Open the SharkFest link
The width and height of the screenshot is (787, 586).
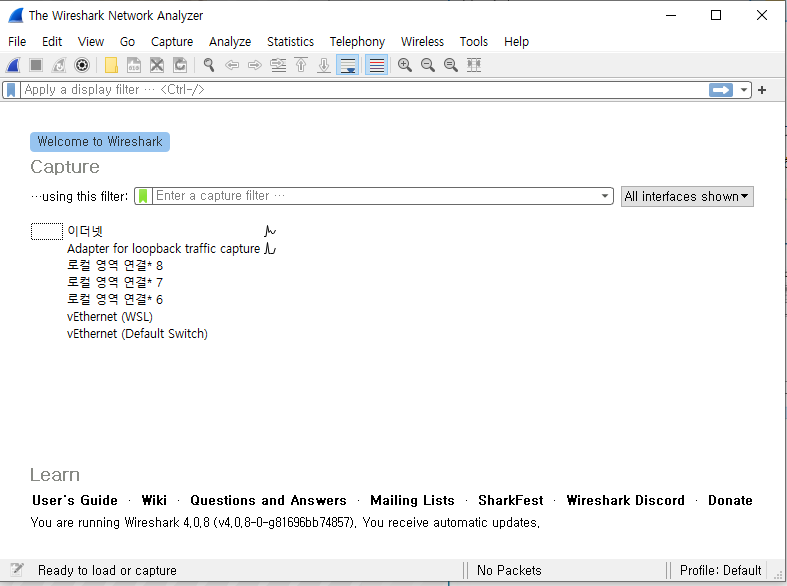tap(510, 501)
